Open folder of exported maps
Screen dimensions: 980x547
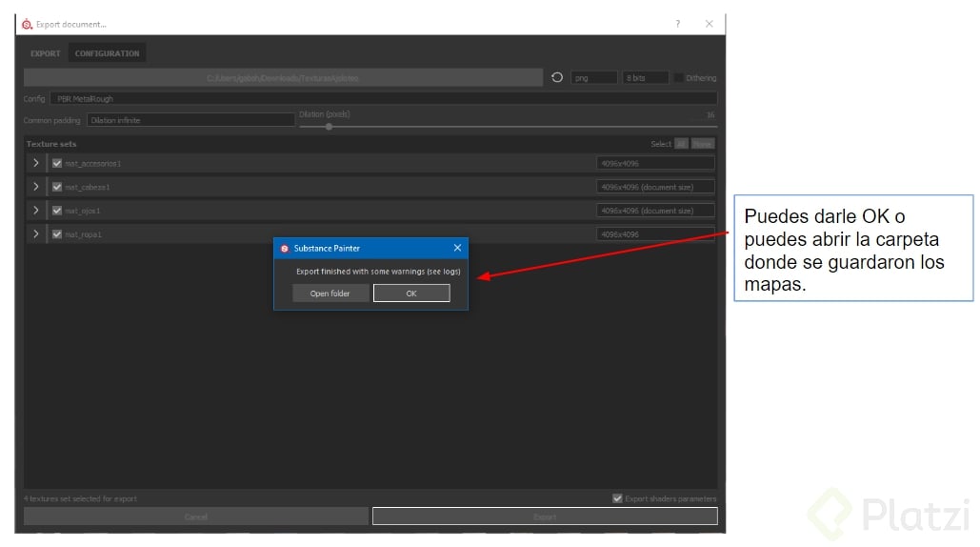pos(330,294)
